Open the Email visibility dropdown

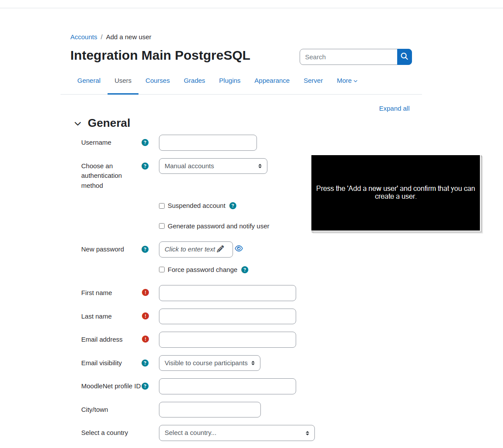(209, 363)
